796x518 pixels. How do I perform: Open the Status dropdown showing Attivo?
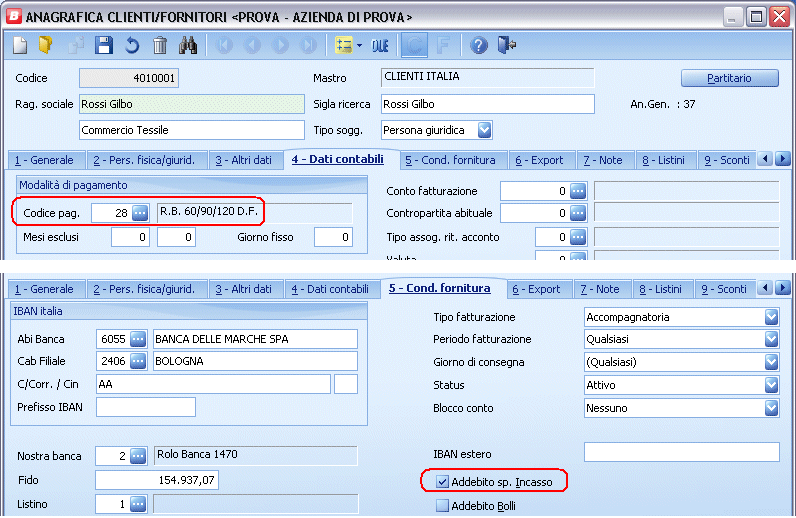[771, 385]
